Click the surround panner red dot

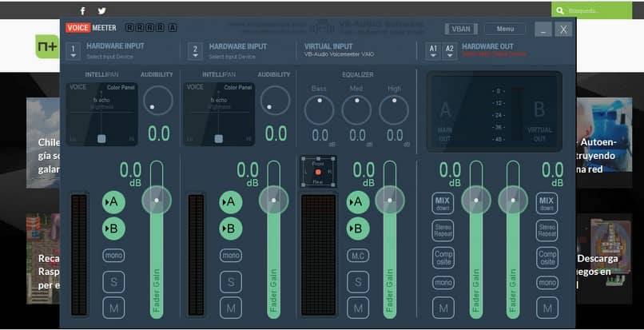pos(318,173)
